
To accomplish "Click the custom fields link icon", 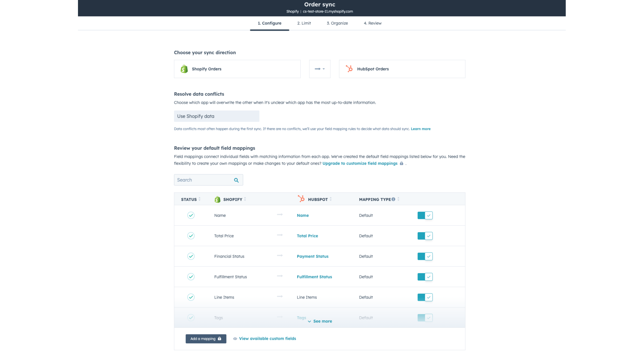I will [235, 338].
